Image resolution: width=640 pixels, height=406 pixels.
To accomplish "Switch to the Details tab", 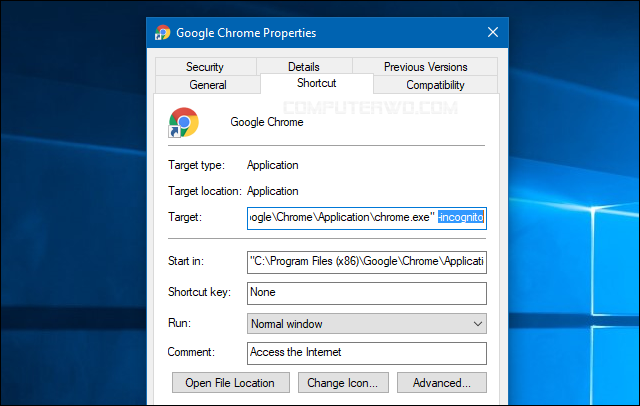I will [x=304, y=67].
